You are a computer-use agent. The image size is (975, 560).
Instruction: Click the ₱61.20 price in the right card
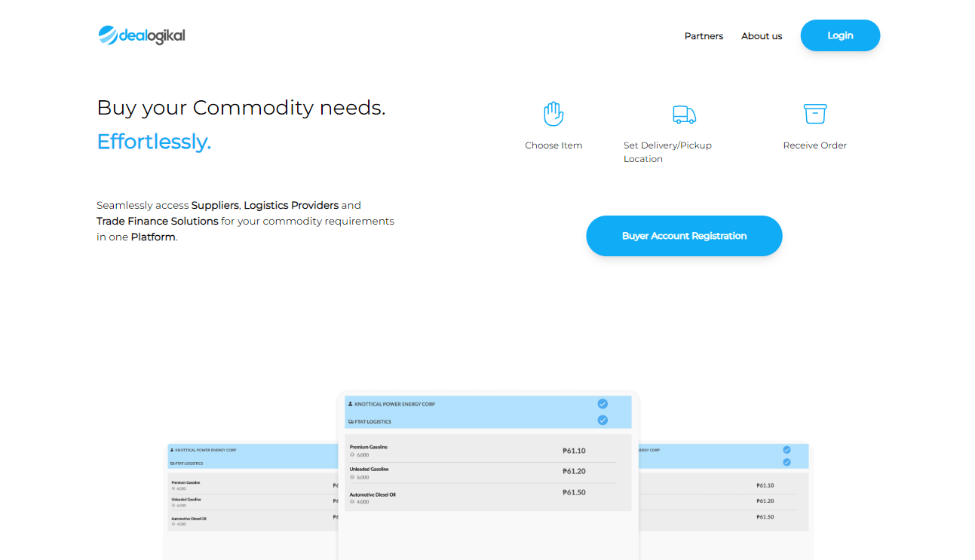(765, 500)
